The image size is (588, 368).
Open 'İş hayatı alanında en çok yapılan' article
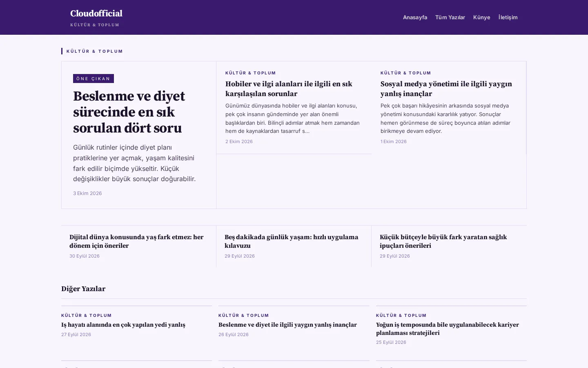[123, 325]
